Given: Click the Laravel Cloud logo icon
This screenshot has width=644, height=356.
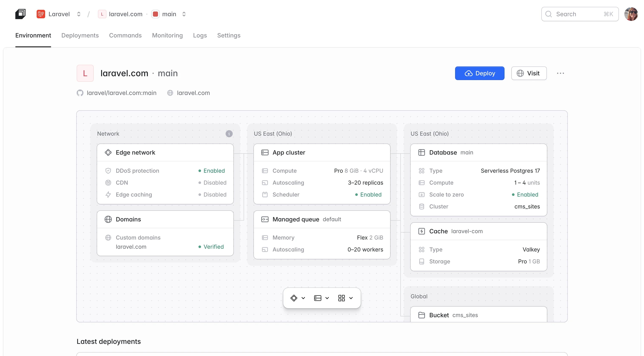Looking at the screenshot, I should point(20,14).
